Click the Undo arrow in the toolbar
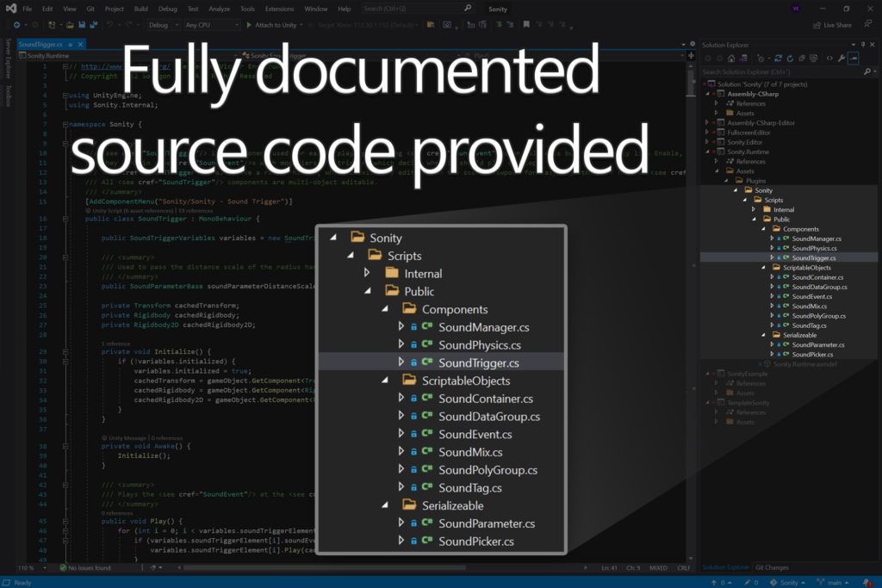882x588 pixels. tap(109, 25)
